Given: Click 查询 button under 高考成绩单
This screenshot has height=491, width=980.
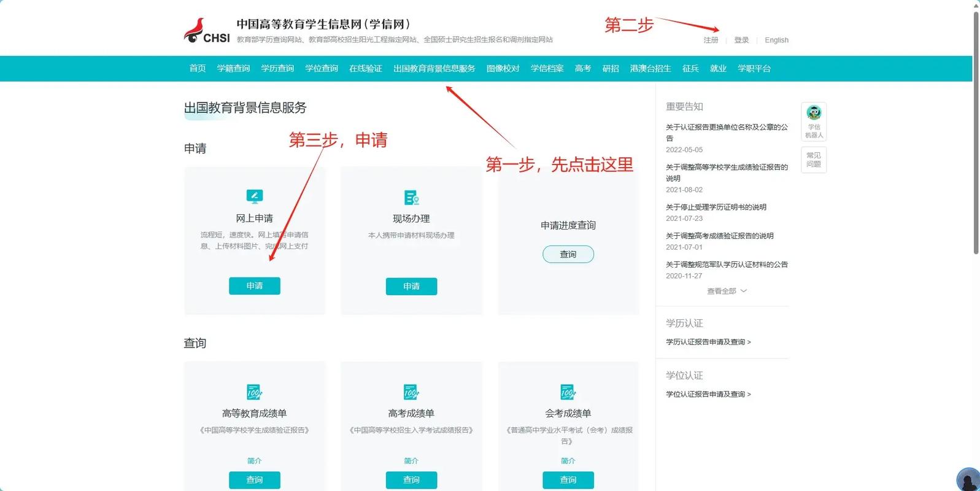Looking at the screenshot, I should [x=411, y=480].
